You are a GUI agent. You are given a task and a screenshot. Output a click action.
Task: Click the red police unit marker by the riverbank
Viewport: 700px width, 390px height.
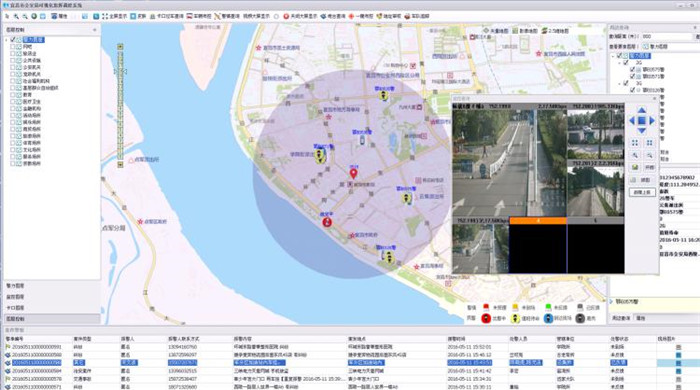coord(327,221)
